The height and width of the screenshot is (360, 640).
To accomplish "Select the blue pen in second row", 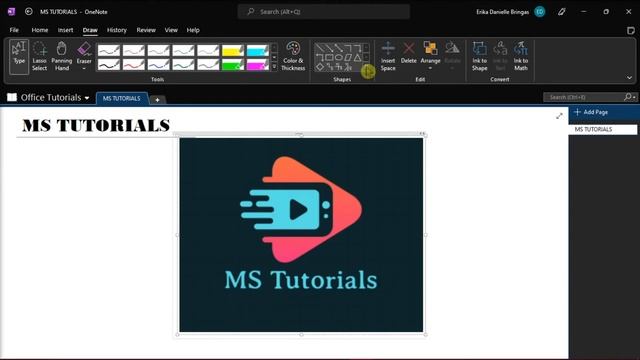I will (159, 64).
